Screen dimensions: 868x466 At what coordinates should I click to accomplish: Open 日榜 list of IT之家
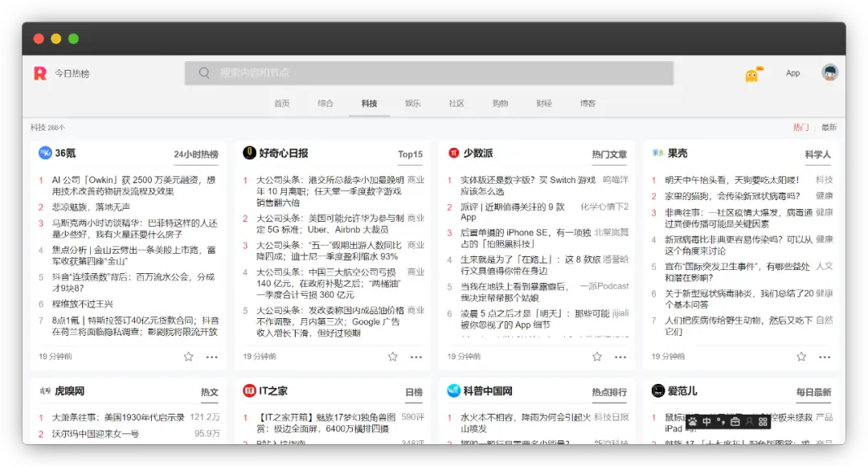point(414,392)
